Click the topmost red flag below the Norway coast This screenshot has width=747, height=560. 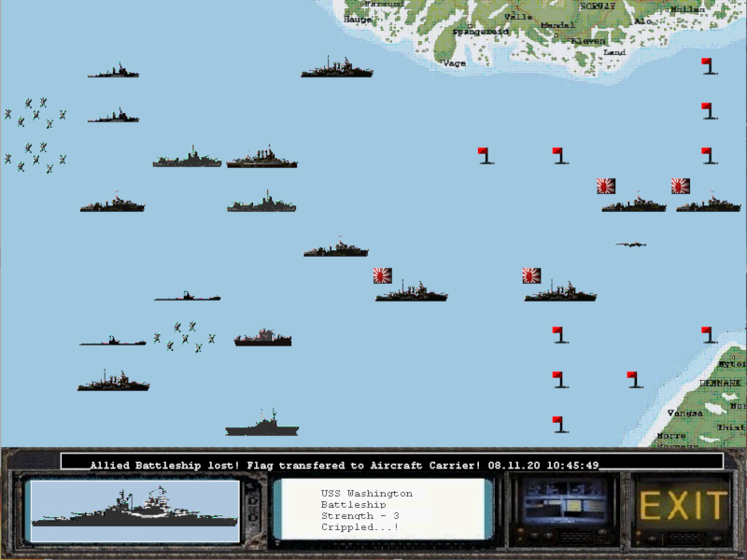(x=709, y=66)
